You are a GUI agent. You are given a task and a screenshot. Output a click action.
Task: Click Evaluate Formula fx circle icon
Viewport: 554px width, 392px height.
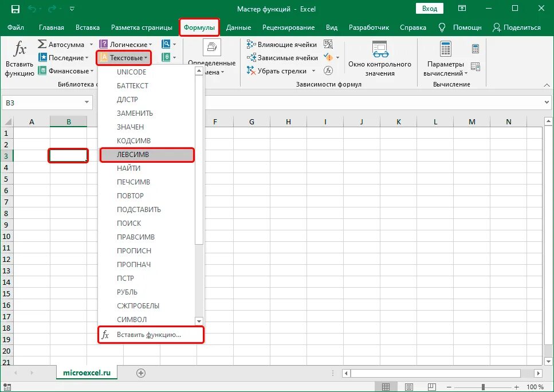coord(328,70)
